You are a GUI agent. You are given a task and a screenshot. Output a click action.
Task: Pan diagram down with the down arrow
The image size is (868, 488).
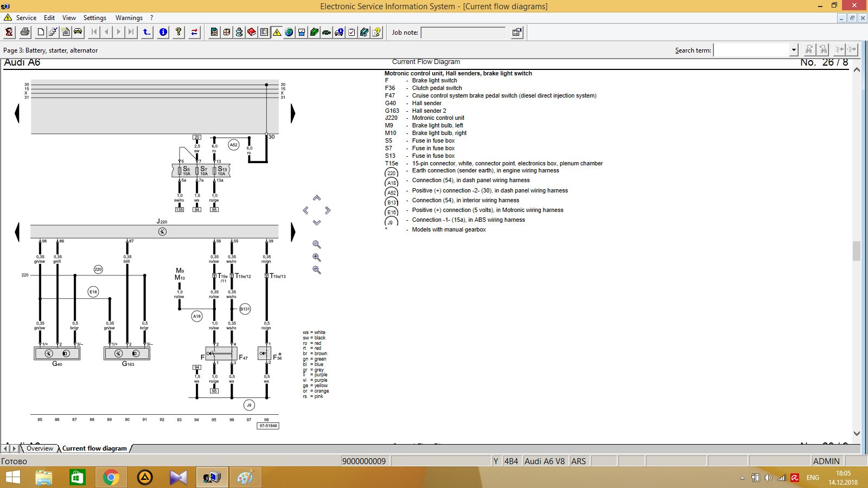click(317, 222)
